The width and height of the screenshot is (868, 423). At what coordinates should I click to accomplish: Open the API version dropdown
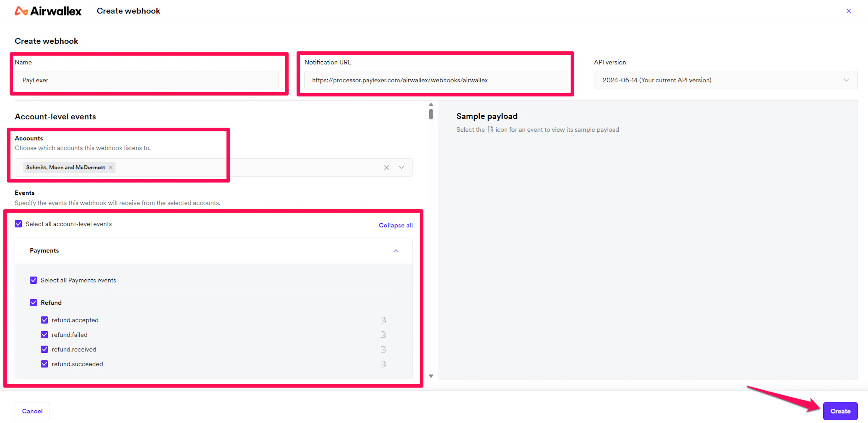tap(725, 80)
